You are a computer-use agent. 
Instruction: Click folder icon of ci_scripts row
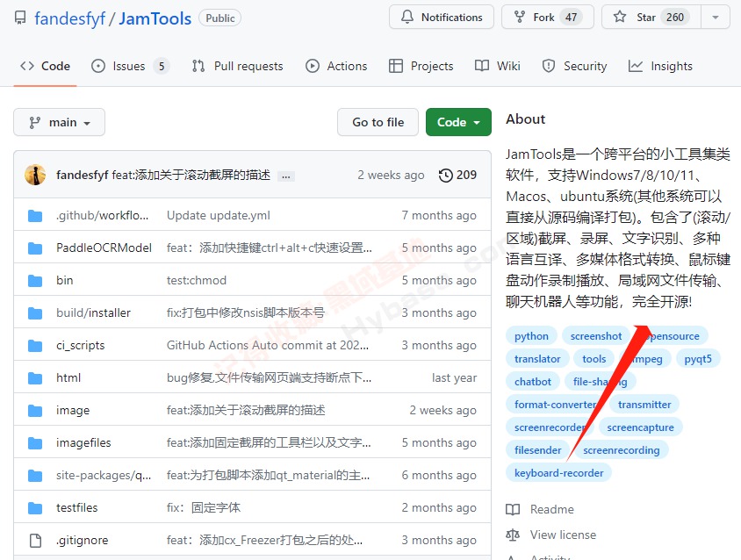point(35,346)
